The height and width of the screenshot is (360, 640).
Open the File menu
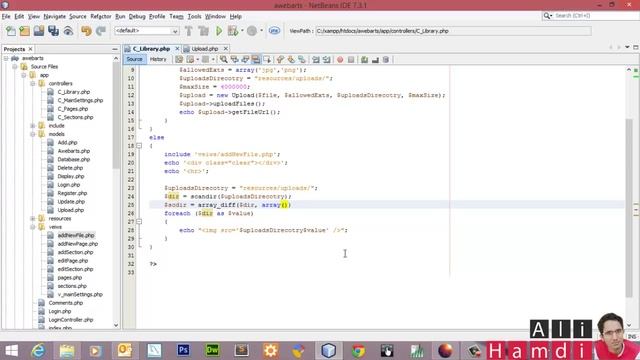[6, 16]
